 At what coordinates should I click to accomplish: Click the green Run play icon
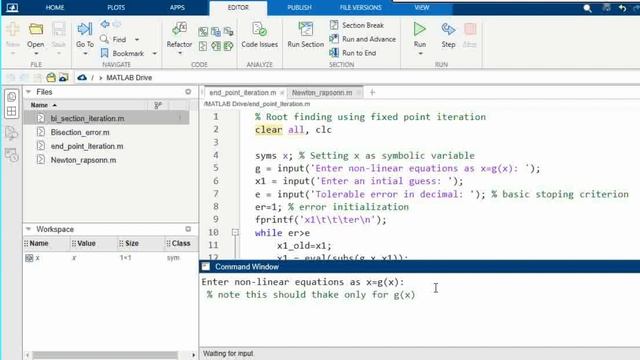point(419,29)
